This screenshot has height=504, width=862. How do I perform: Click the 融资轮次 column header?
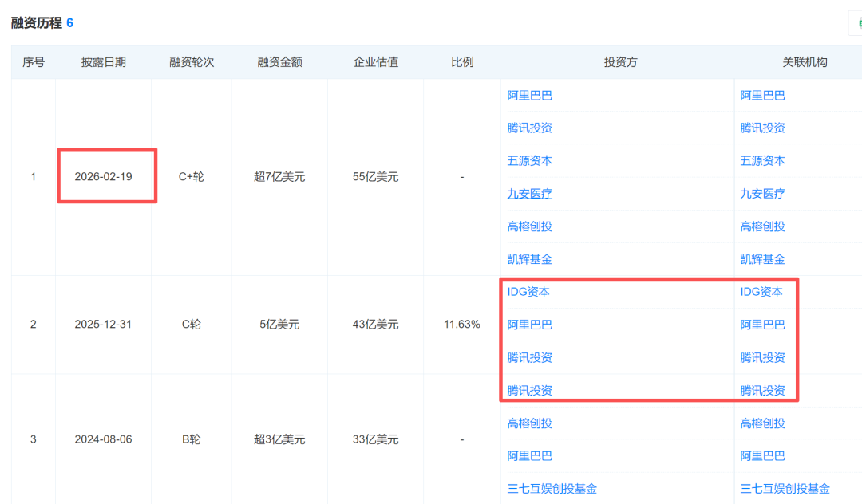click(x=192, y=62)
